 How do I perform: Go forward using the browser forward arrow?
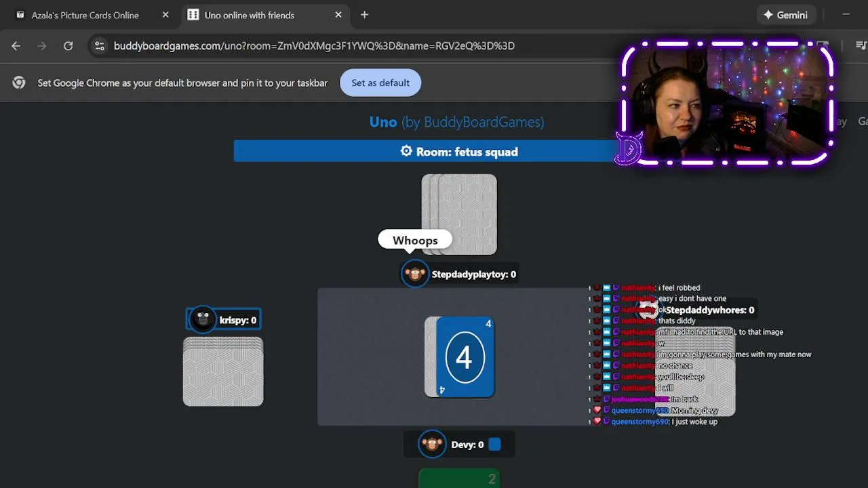[x=42, y=45]
